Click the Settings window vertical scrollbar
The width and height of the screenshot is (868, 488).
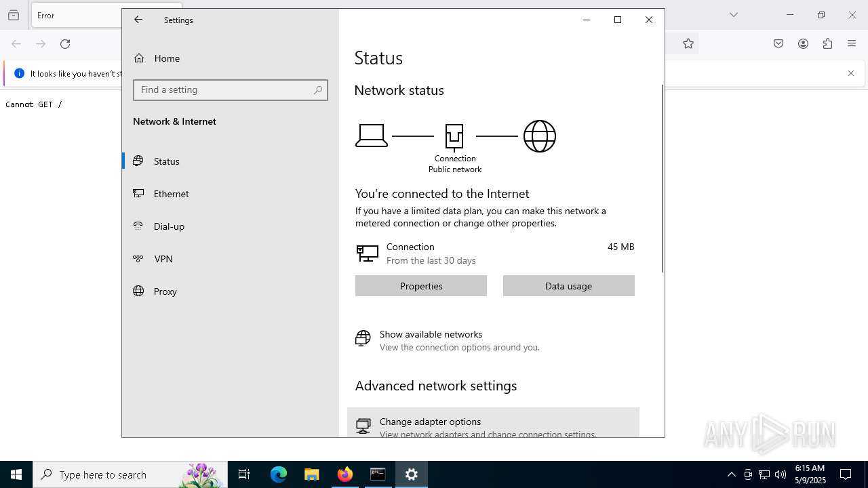[x=662, y=179]
